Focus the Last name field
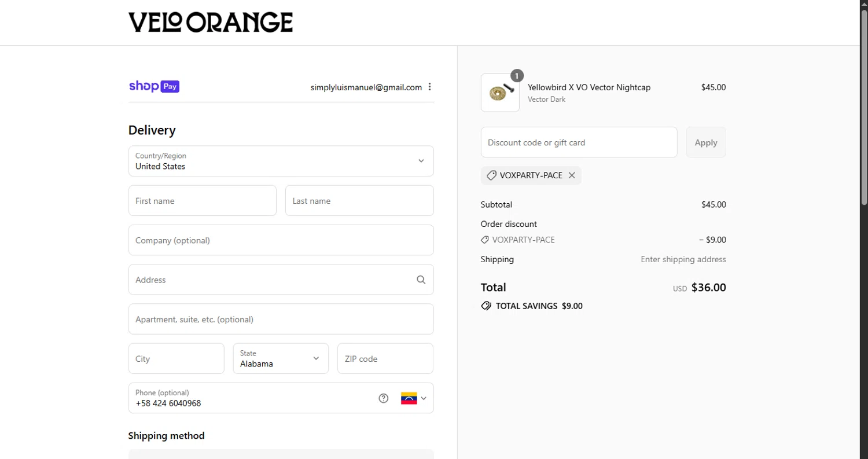 click(x=359, y=201)
